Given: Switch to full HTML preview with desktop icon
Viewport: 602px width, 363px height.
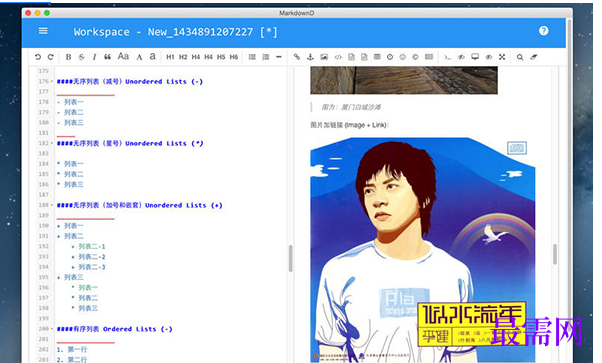Looking at the screenshot, I should 475,57.
